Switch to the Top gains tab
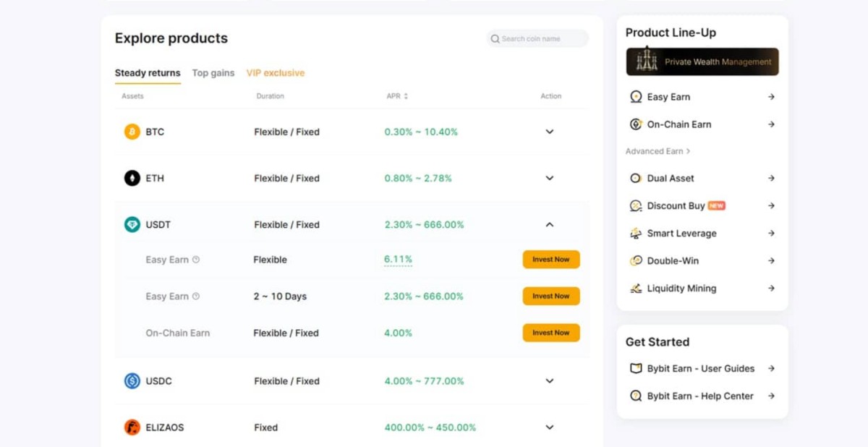 213,73
